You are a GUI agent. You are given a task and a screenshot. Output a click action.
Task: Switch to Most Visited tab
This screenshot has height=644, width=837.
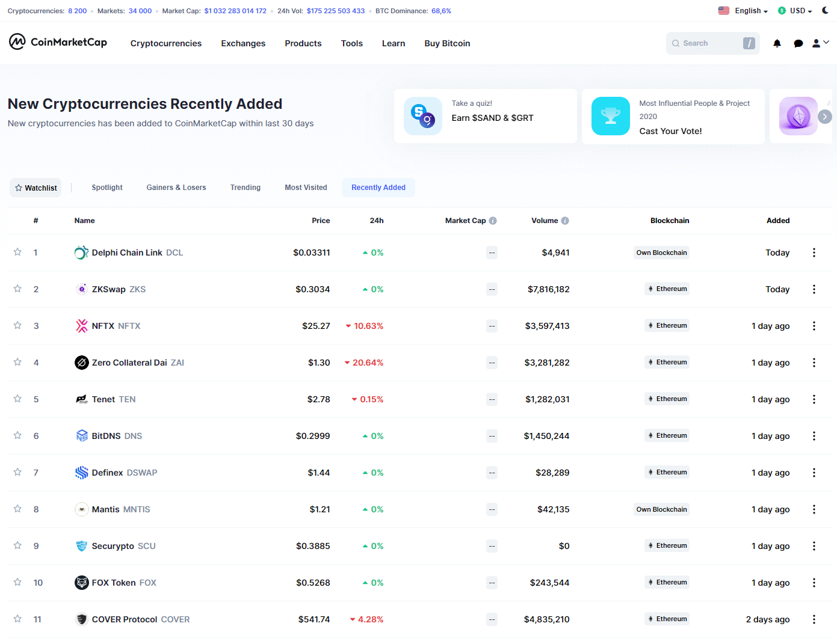(x=306, y=188)
